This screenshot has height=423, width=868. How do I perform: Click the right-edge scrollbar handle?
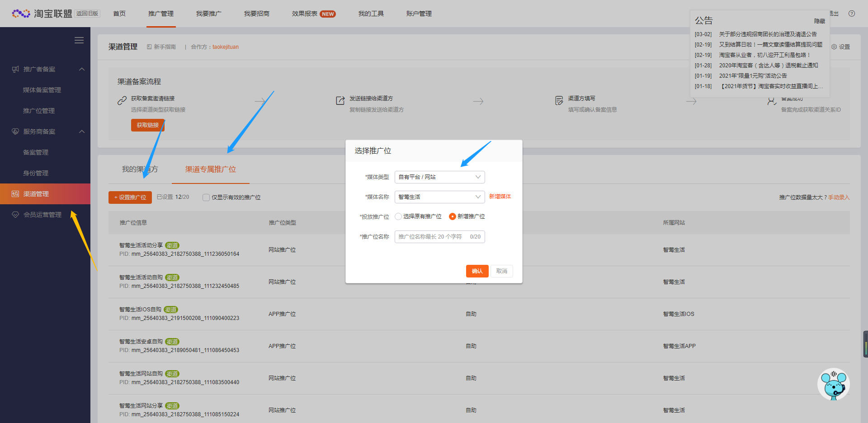click(x=866, y=344)
